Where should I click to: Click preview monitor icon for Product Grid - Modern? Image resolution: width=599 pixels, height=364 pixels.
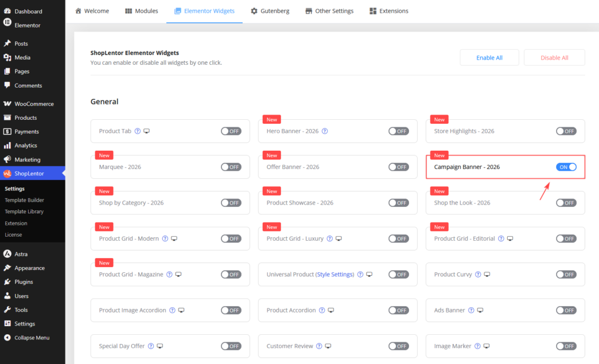174,238
